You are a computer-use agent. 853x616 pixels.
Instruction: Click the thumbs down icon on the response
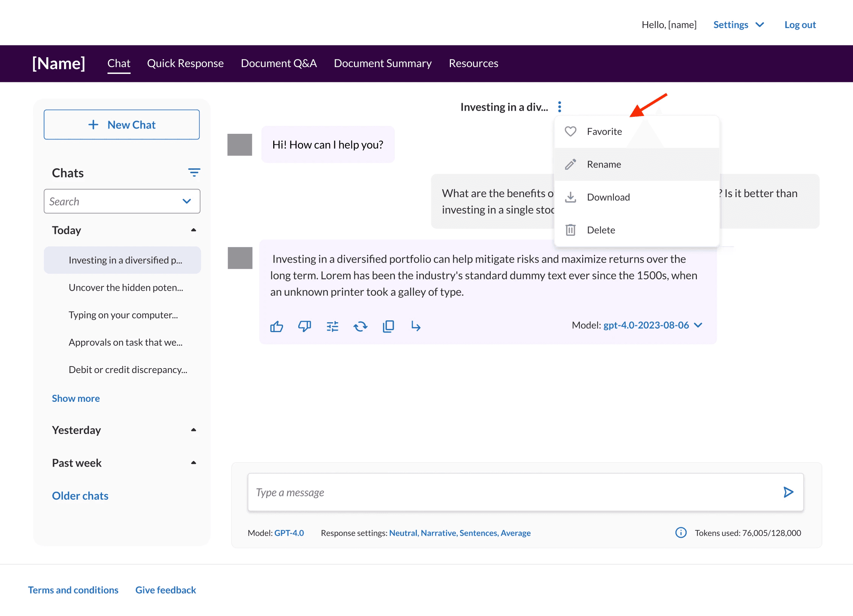pos(304,326)
